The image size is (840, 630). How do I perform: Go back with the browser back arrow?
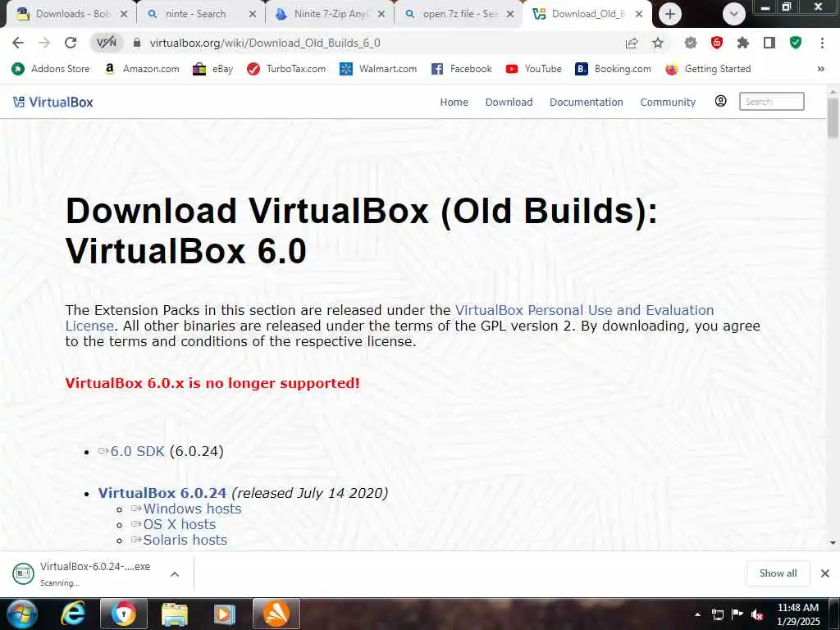click(x=18, y=43)
